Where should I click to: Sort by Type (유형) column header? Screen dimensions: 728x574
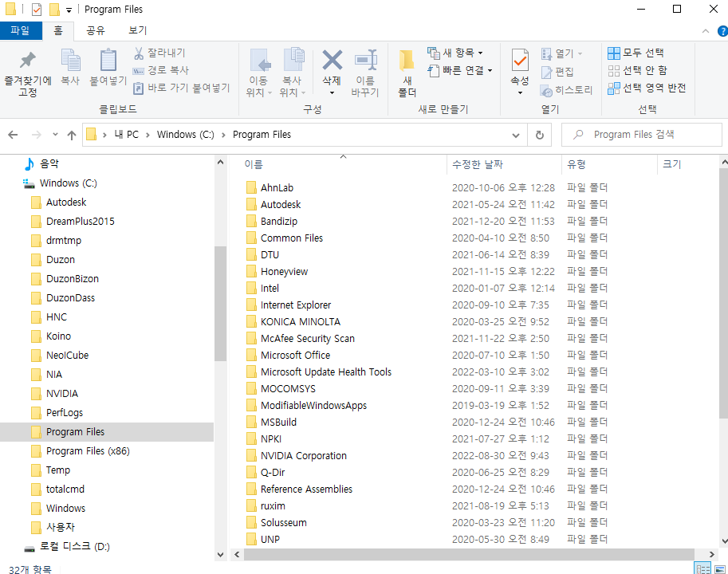tap(576, 164)
